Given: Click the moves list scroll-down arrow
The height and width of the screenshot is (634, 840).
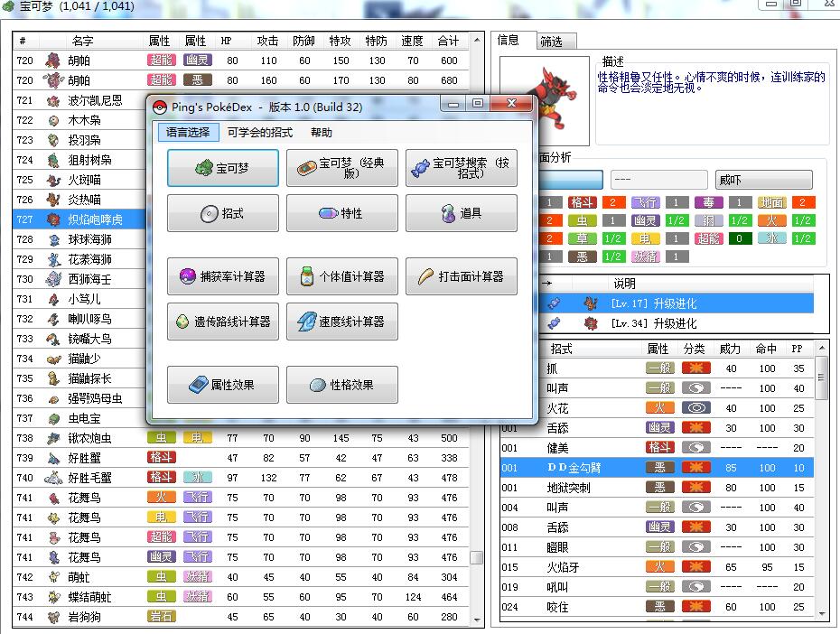Looking at the screenshot, I should click(821, 613).
